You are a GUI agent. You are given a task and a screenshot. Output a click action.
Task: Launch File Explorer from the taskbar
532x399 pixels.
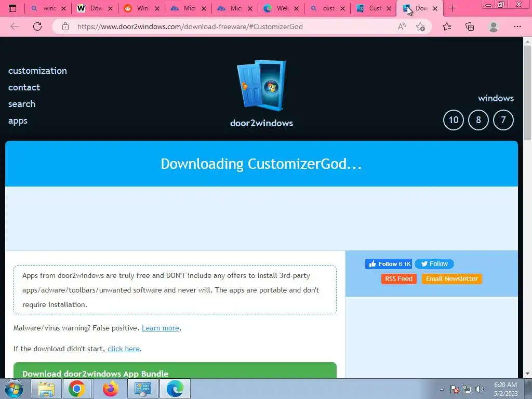46,389
